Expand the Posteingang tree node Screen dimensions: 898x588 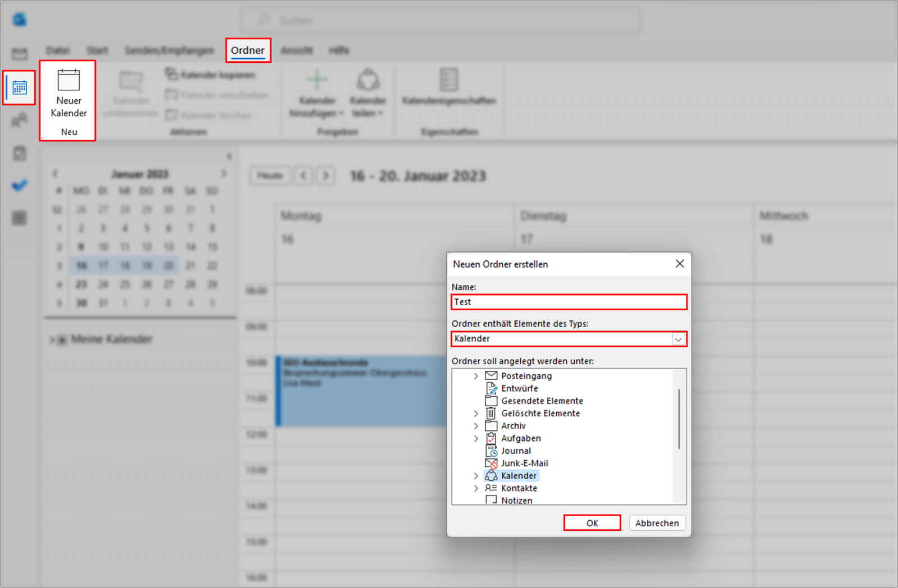[x=476, y=376]
